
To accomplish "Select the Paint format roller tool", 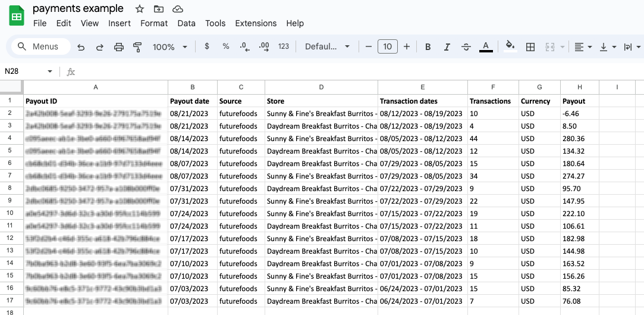I will click(138, 47).
